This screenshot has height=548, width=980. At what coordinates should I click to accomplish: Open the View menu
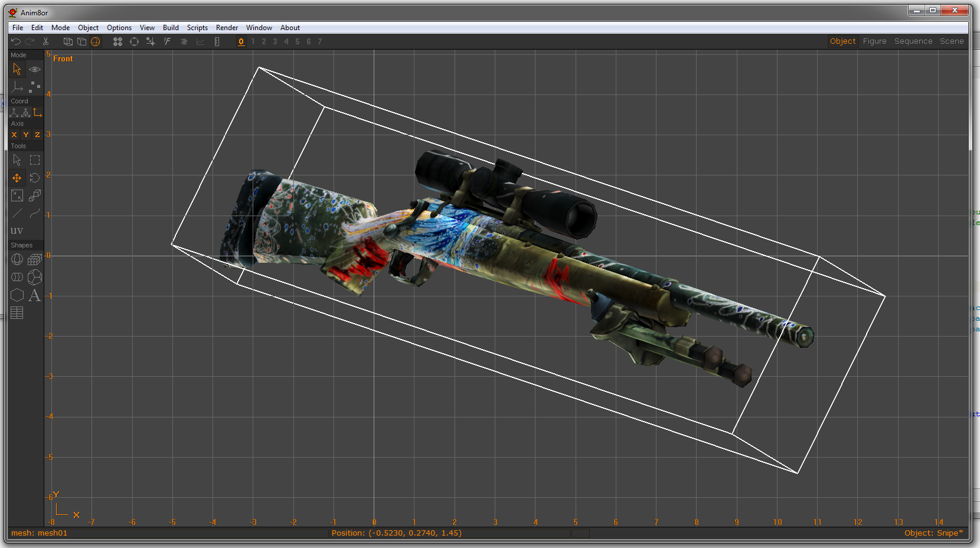tap(147, 28)
